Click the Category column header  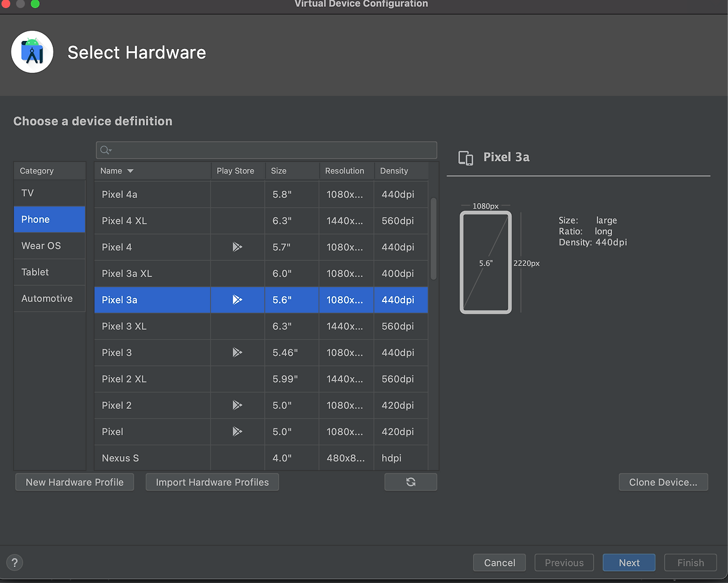tap(49, 171)
